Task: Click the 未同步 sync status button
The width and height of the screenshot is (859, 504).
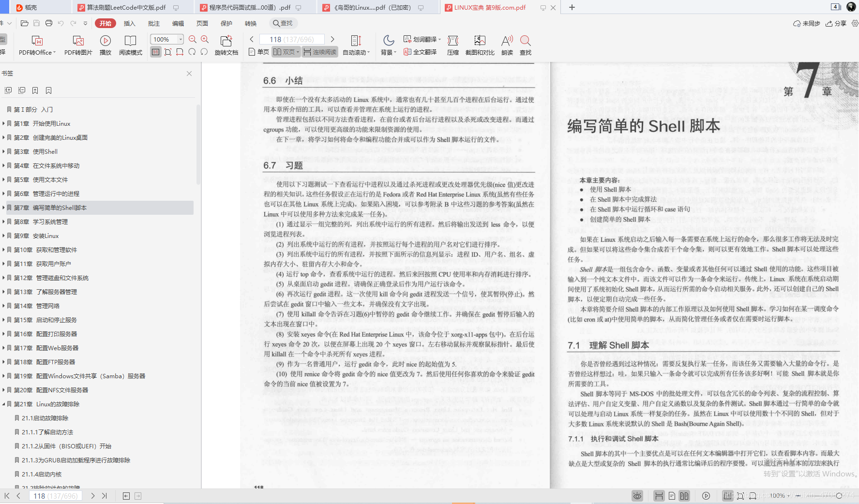Action: [807, 23]
